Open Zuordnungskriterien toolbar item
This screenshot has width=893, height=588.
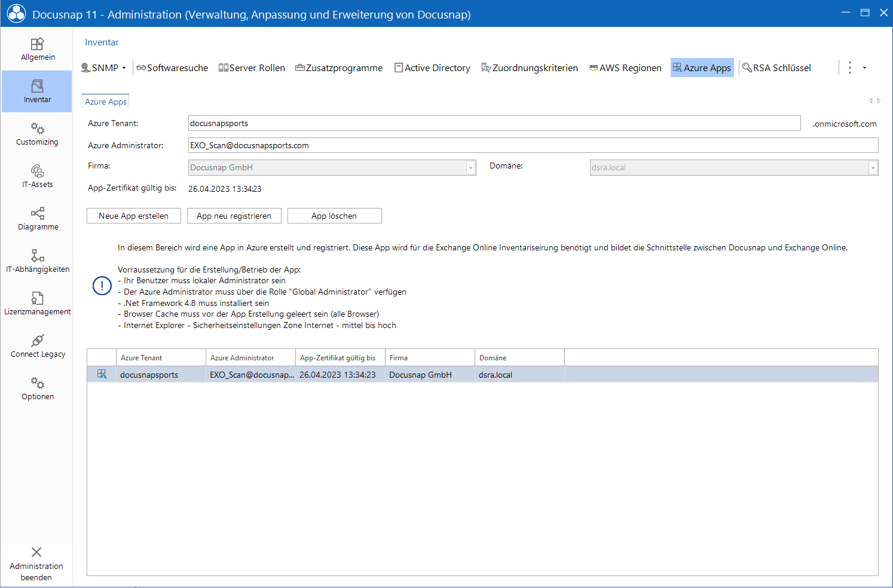pos(530,68)
